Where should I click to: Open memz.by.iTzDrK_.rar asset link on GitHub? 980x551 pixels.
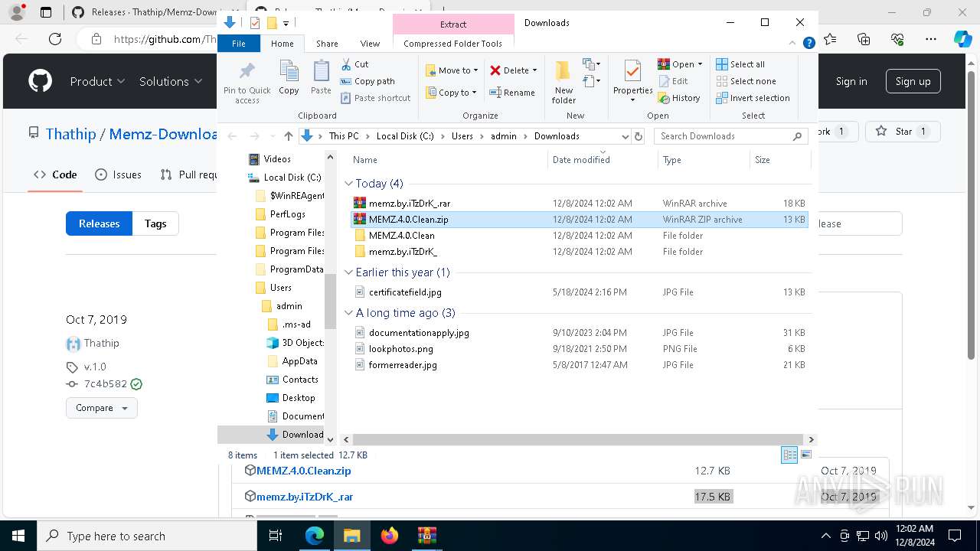pos(305,497)
